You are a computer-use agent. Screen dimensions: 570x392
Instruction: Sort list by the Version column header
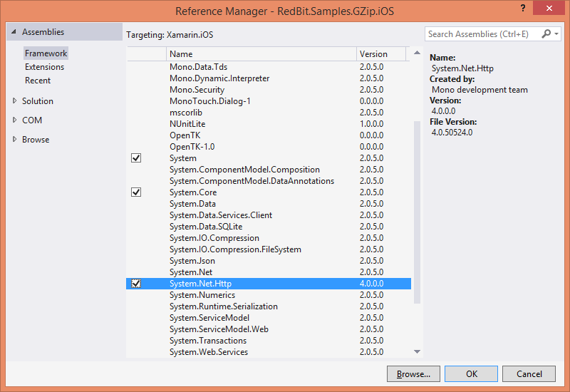[x=381, y=54]
